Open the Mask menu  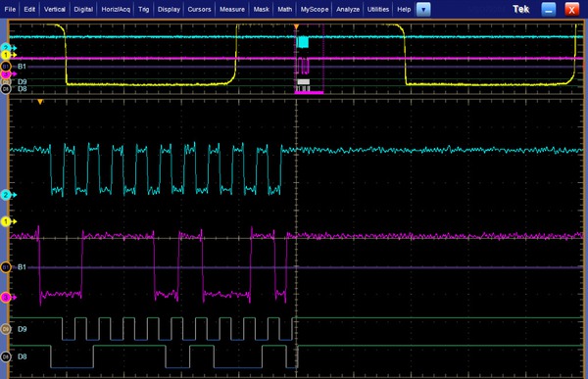click(262, 10)
